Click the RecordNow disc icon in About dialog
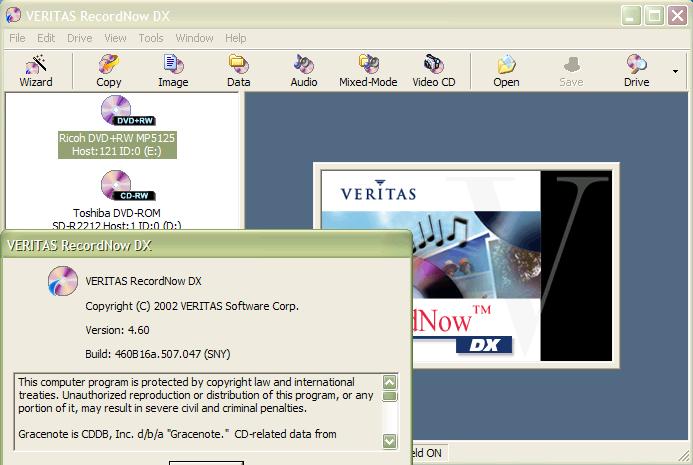This screenshot has width=693, height=465. (63, 281)
